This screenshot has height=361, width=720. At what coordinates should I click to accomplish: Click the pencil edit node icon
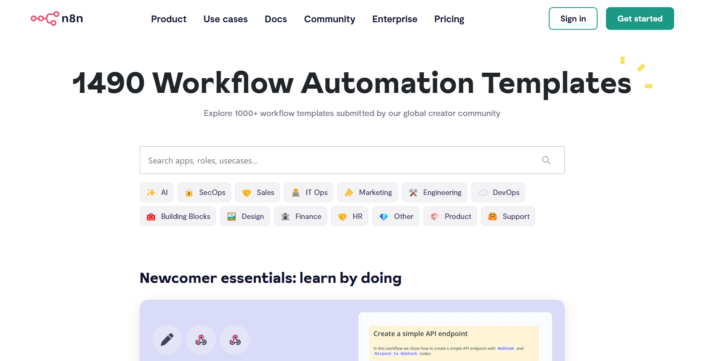(167, 340)
